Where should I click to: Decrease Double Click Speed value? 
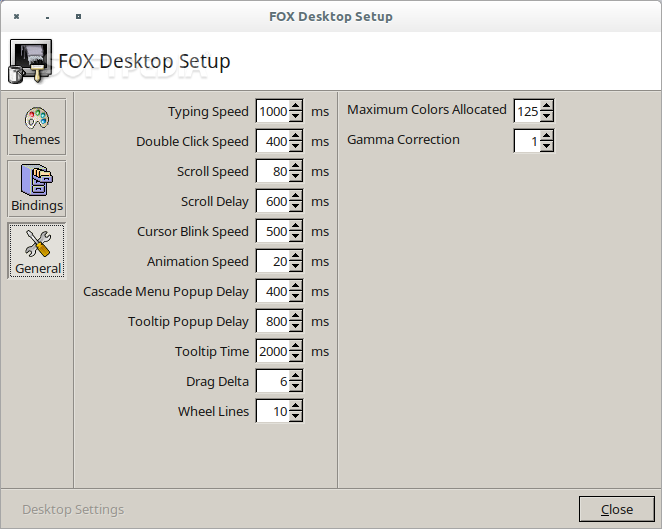(x=296, y=146)
